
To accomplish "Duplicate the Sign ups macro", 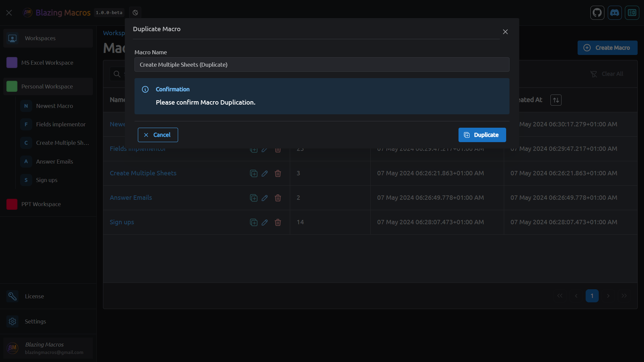I will coord(254,222).
